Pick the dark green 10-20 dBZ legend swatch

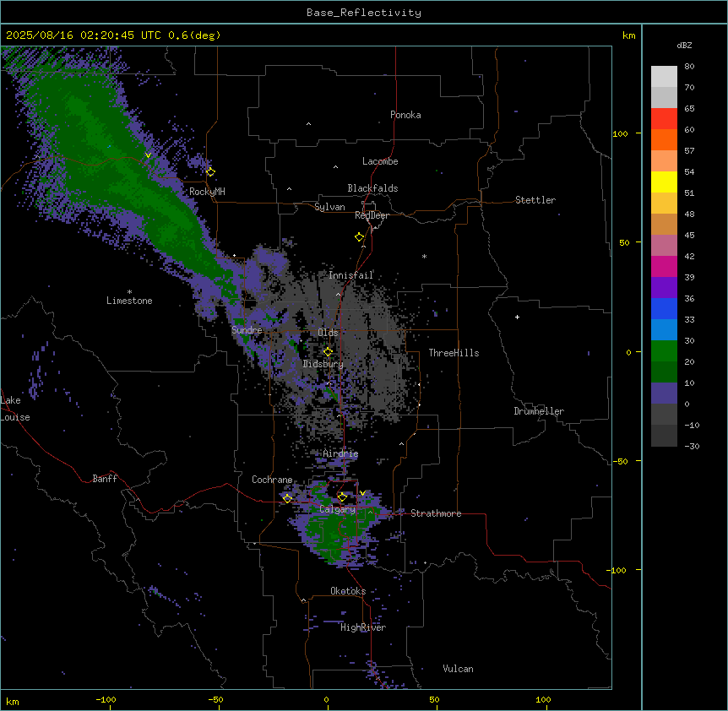click(664, 372)
